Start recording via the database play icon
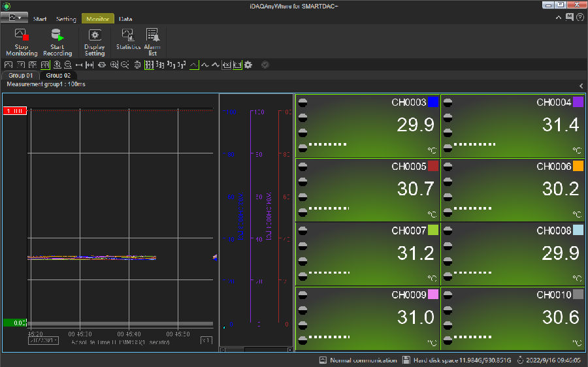This screenshot has height=367, width=588. 57,42
